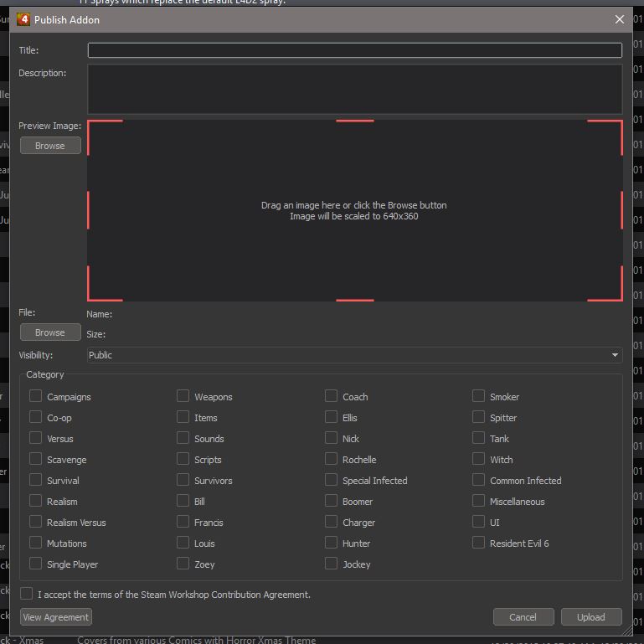Viewport: 644px width, 644px height.
Task: Enable the Tank checkbox
Action: tap(478, 438)
